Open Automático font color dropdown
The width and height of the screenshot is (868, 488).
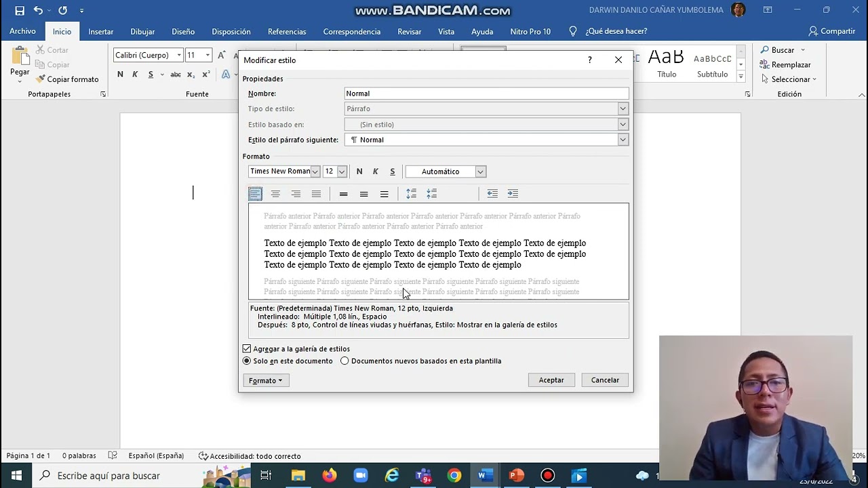pyautogui.click(x=480, y=171)
